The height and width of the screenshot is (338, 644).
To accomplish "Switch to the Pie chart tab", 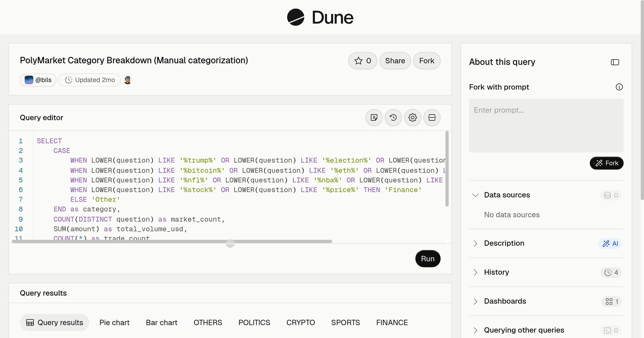I will [x=114, y=322].
